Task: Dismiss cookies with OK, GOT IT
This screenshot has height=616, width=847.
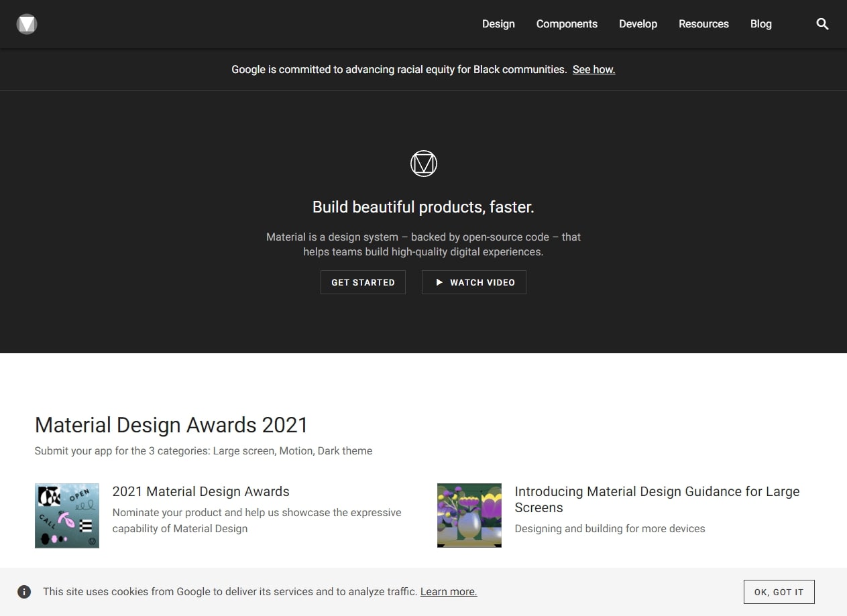Action: [x=779, y=592]
